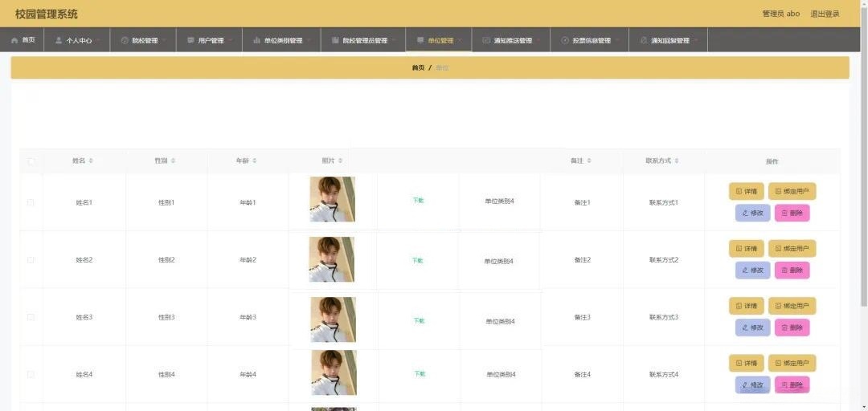Check the checkbox for the 姓名4 row
The height and width of the screenshot is (411, 868).
pos(31,375)
